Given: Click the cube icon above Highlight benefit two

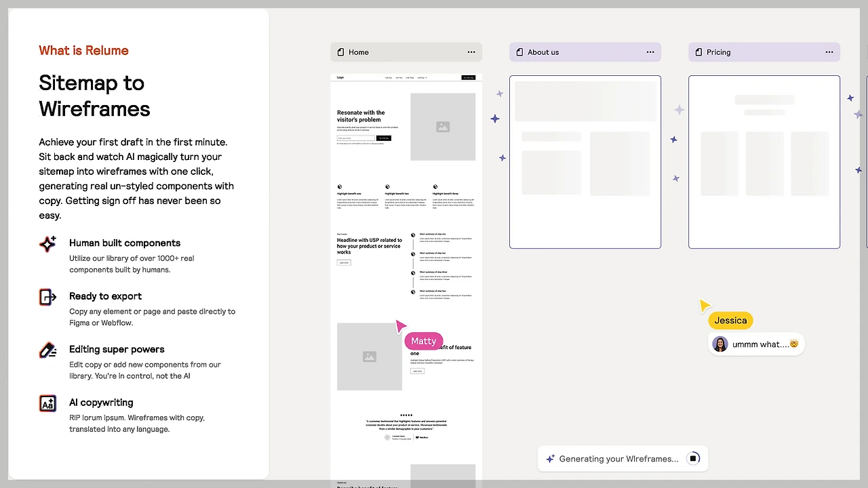Looking at the screenshot, I should 387,186.
